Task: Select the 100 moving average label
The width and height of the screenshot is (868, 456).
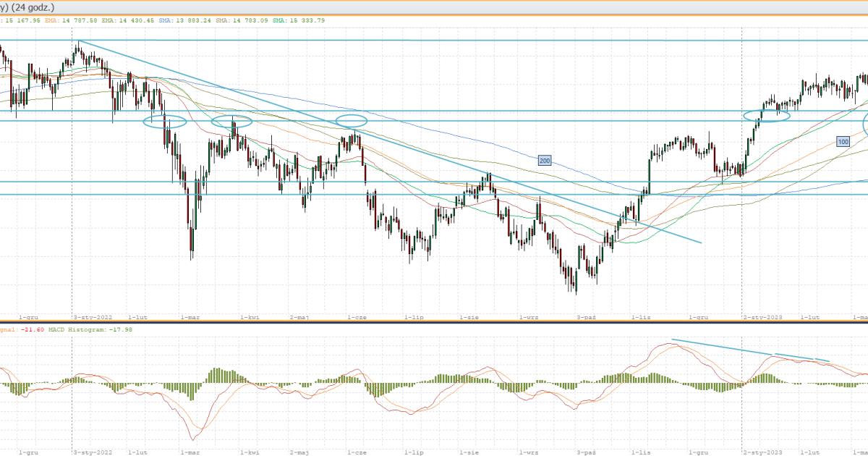Action: tap(843, 141)
